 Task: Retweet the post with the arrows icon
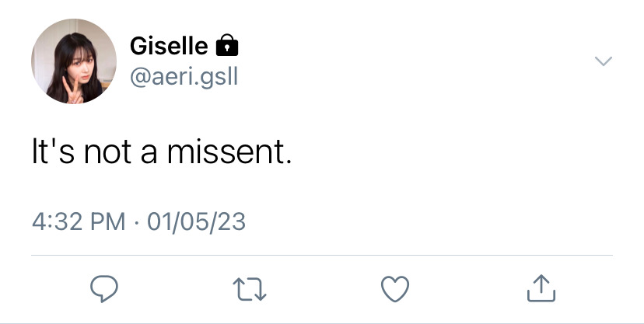click(250, 289)
